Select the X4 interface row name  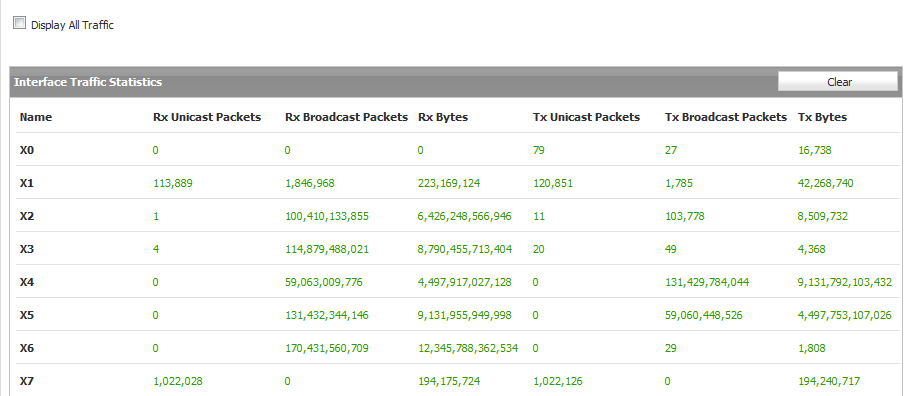(x=27, y=282)
